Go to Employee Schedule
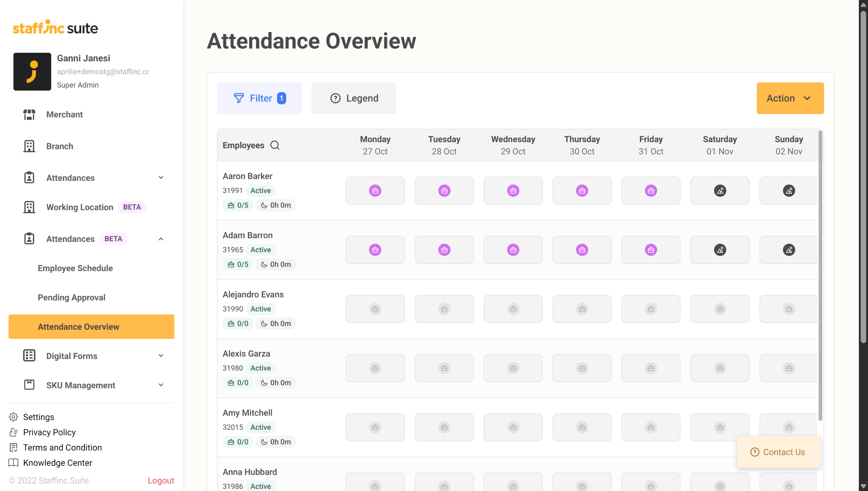The width and height of the screenshot is (868, 491). coord(75,268)
